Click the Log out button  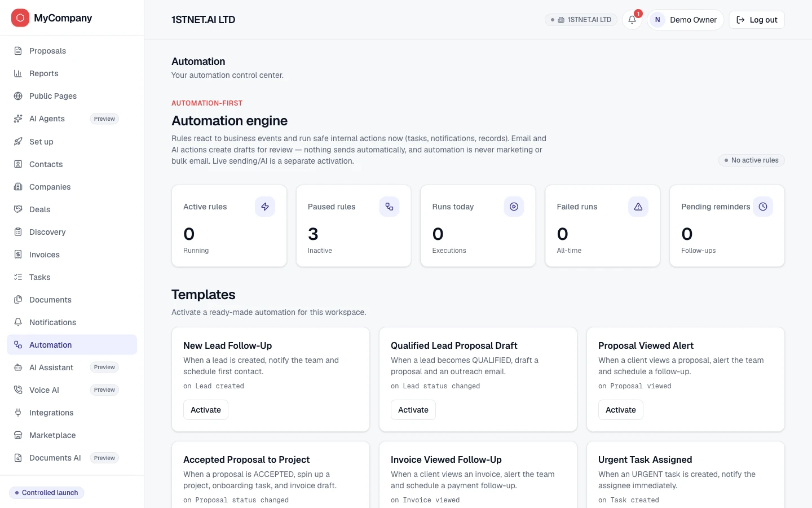coord(757,20)
